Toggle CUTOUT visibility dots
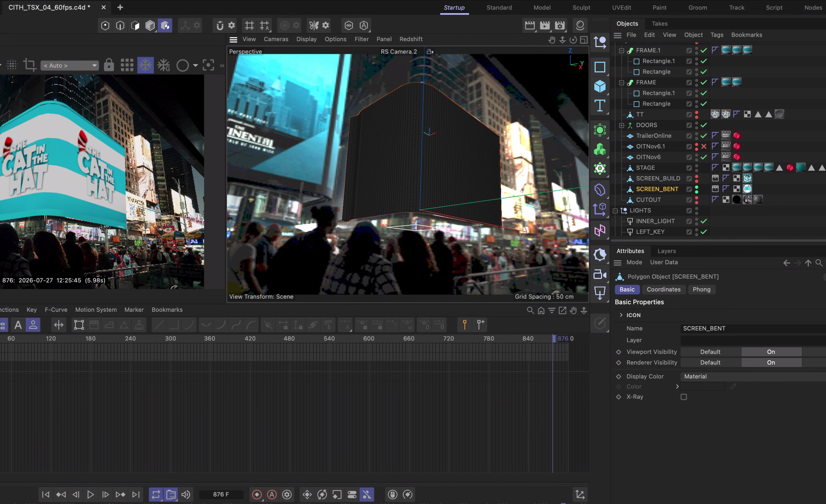The width and height of the screenshot is (826, 504). pyautogui.click(x=697, y=200)
